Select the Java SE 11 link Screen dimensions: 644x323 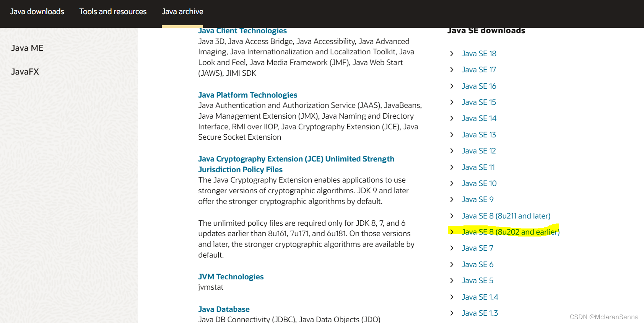tap(478, 167)
